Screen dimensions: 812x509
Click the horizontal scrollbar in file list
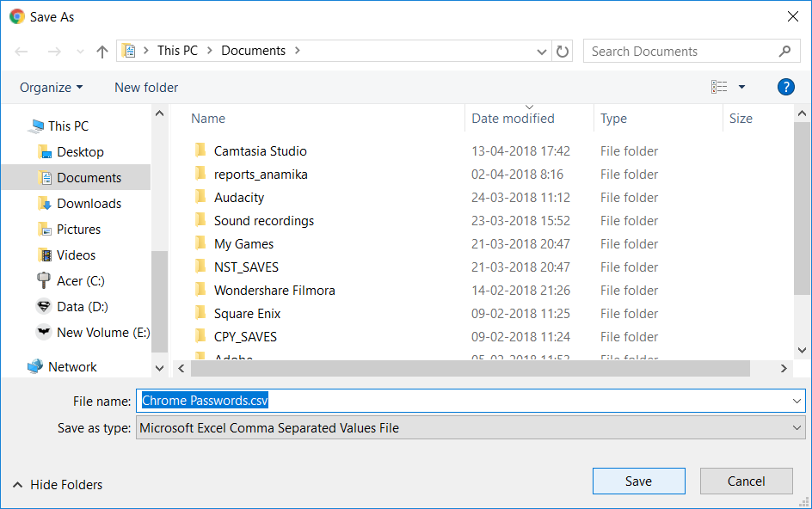[x=469, y=368]
